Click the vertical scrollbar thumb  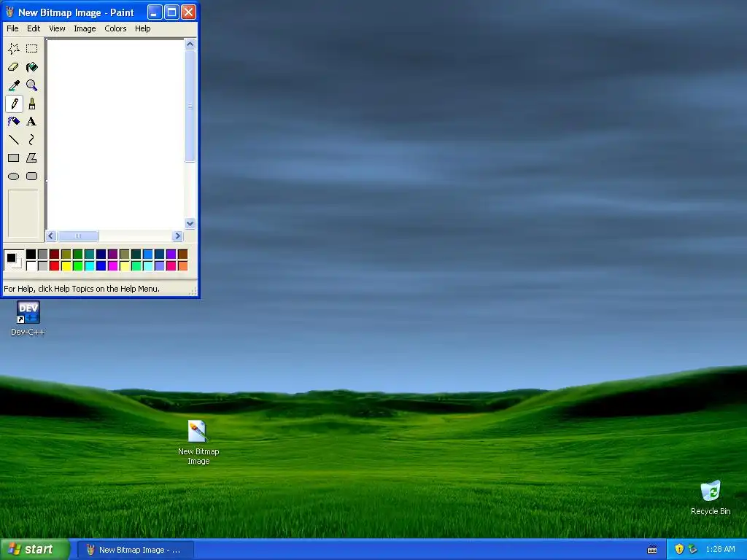tap(190, 106)
